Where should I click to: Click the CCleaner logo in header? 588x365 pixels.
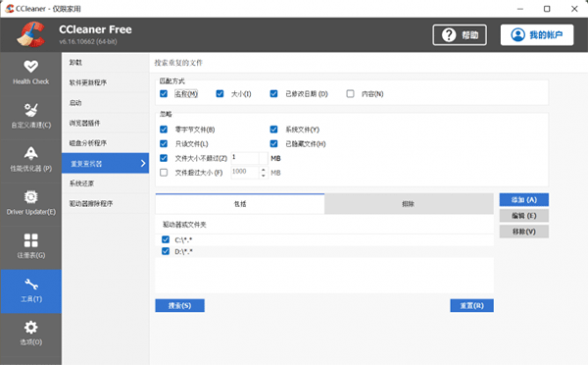pos(30,34)
